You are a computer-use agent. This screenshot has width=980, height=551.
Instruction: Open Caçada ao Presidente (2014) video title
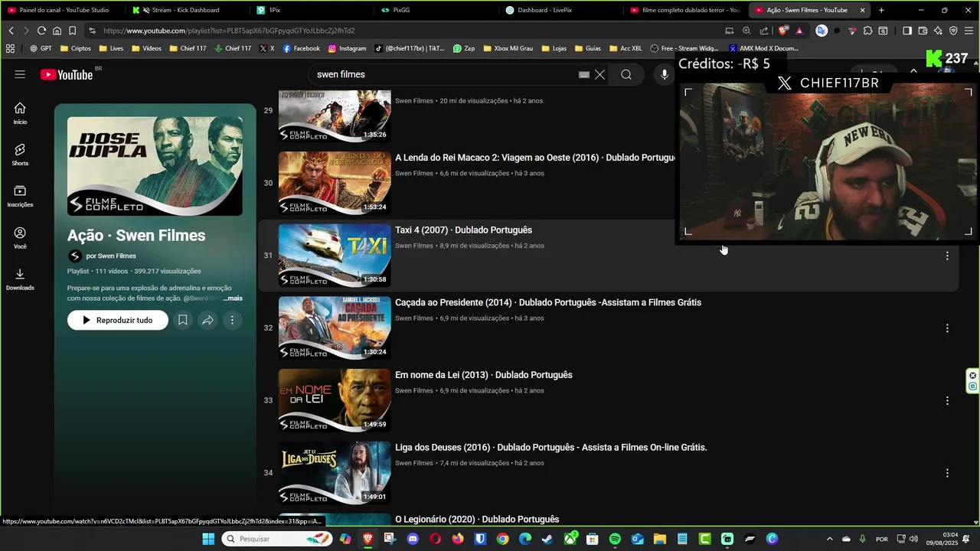tap(548, 303)
